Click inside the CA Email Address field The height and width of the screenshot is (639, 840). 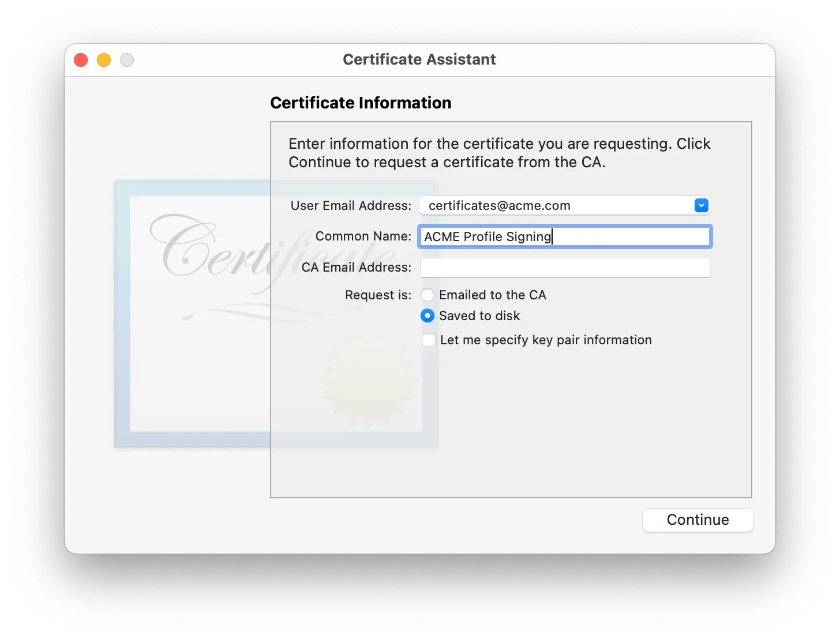click(564, 267)
